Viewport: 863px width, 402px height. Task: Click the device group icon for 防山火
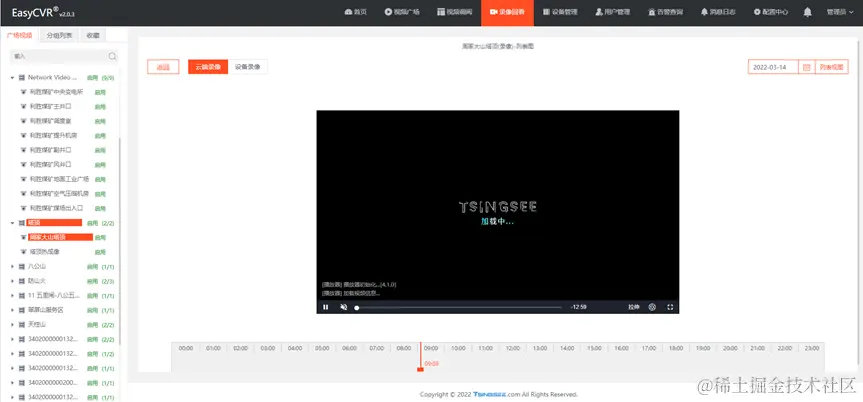21,281
